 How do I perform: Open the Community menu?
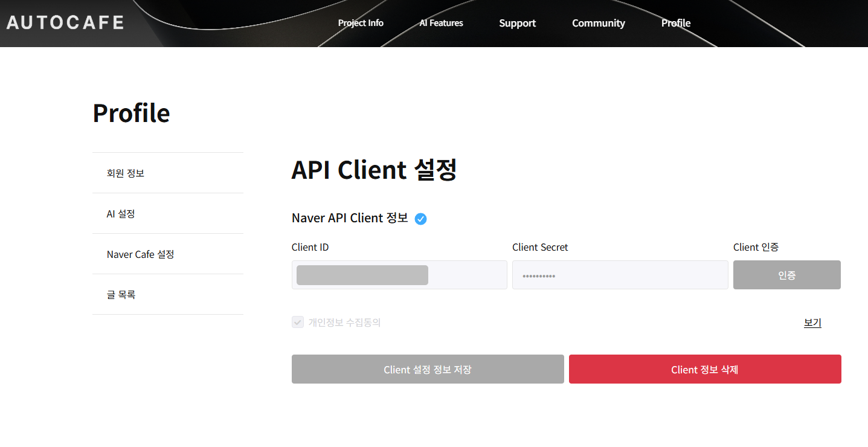(598, 23)
